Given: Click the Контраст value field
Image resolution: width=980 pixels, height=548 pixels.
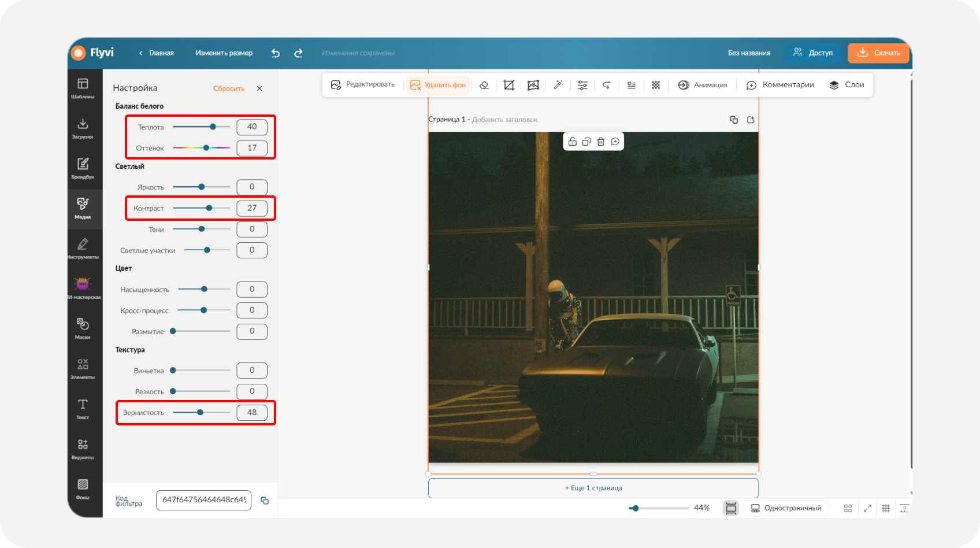Looking at the screenshot, I should (252, 208).
